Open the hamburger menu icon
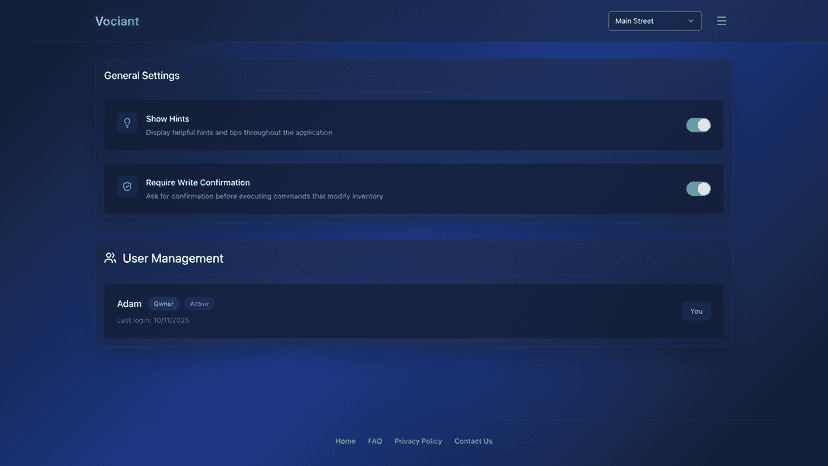 tap(721, 21)
